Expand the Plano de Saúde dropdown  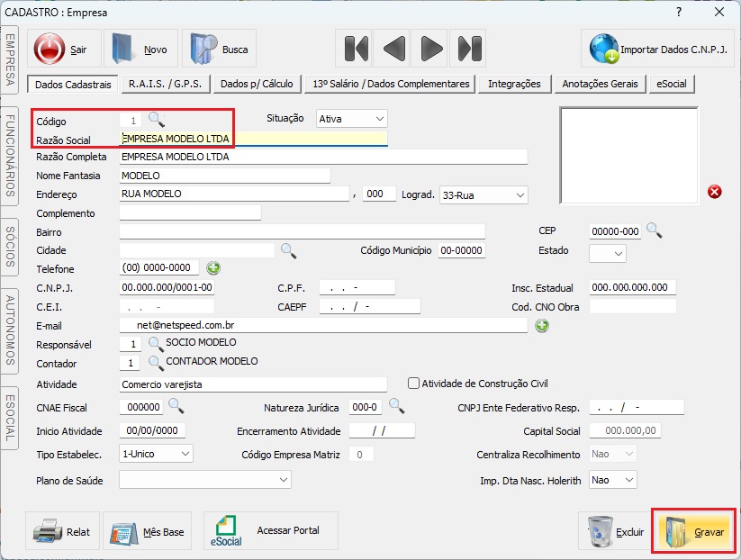click(204, 480)
